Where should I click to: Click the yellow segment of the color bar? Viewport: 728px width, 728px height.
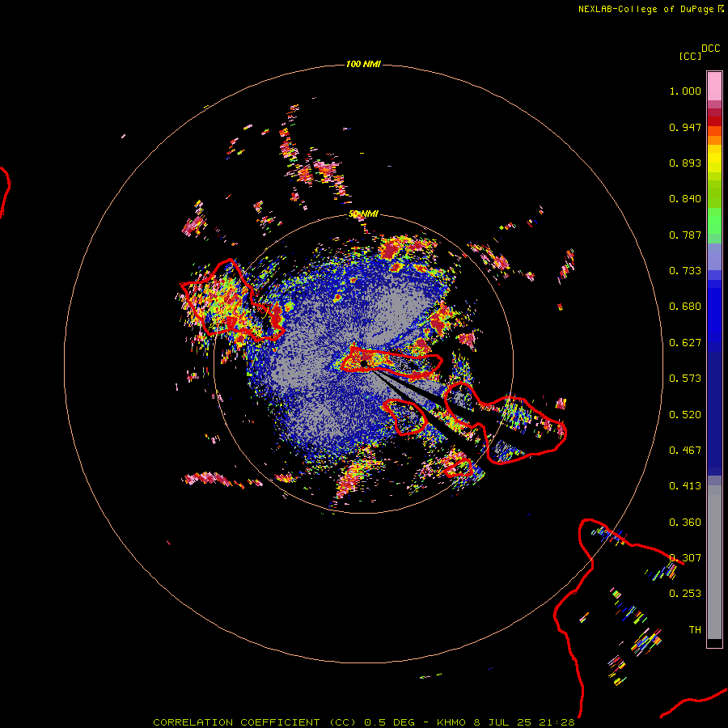click(x=714, y=159)
